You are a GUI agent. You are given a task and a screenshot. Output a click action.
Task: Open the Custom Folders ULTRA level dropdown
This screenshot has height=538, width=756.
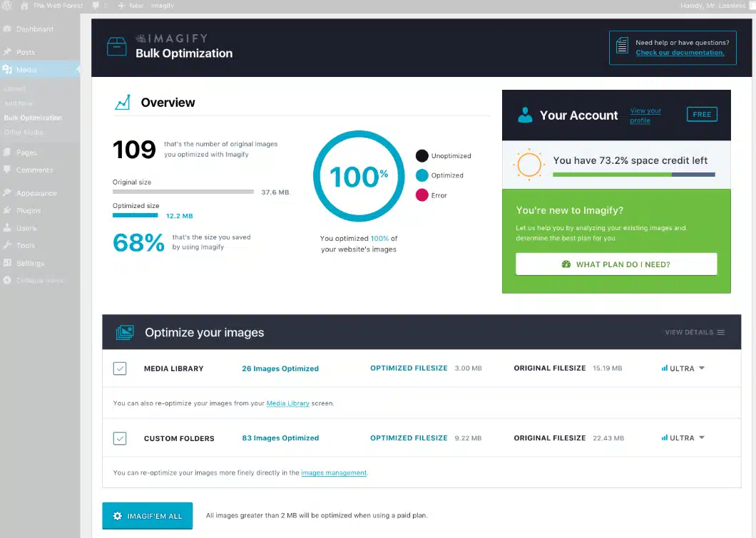[683, 438]
